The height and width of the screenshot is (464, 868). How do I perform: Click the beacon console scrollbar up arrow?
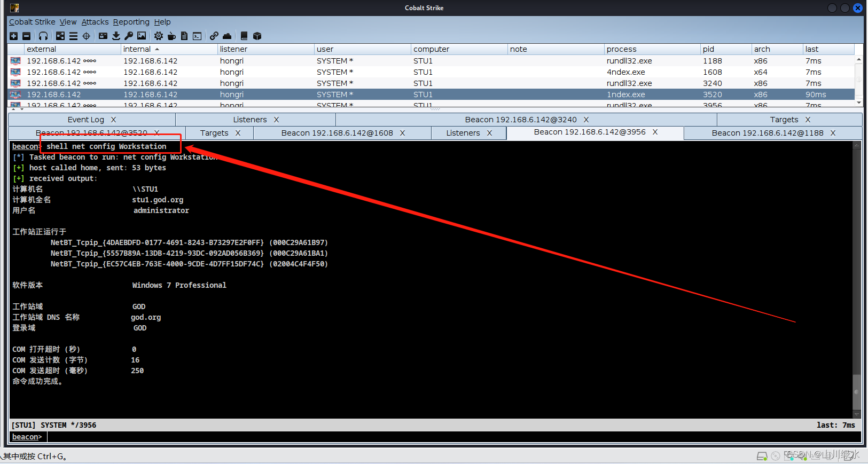pos(857,145)
